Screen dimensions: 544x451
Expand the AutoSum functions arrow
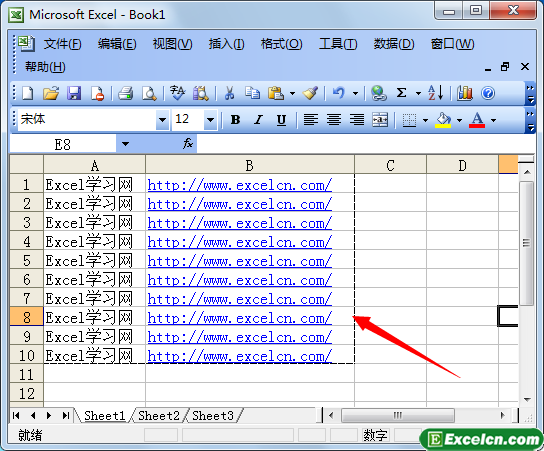point(418,93)
